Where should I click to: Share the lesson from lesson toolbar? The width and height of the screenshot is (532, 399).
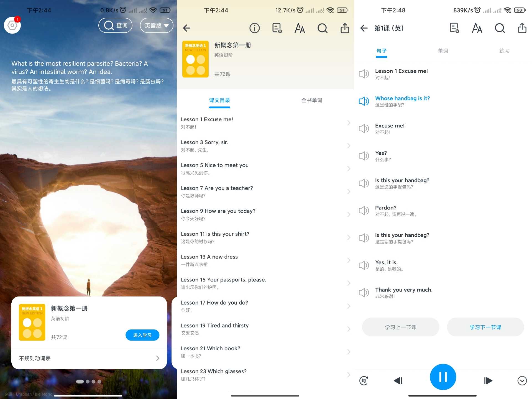point(522,28)
